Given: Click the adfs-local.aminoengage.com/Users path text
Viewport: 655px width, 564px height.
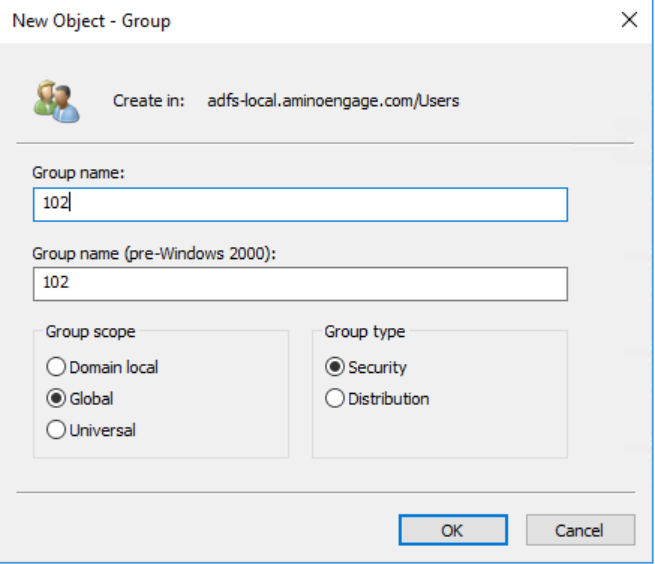Looking at the screenshot, I should (x=333, y=101).
